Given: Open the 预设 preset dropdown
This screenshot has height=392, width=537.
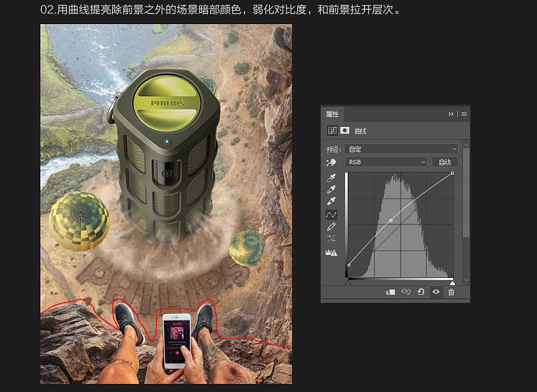Looking at the screenshot, I should (x=403, y=149).
